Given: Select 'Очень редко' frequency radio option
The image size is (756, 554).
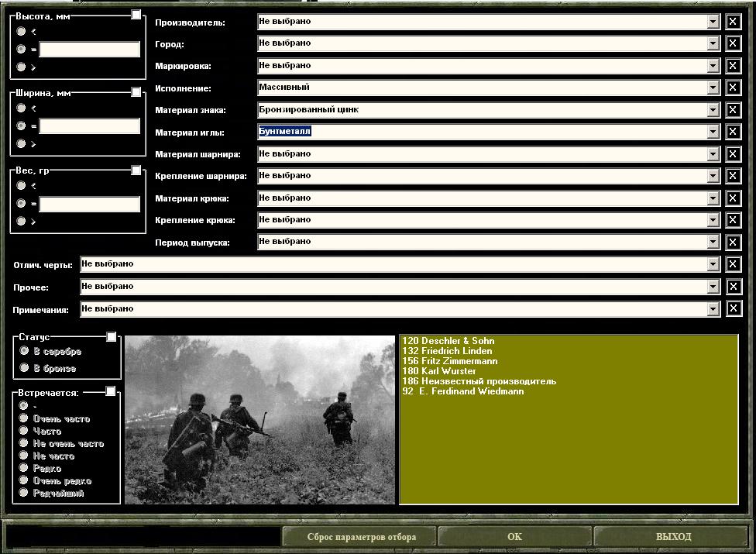Looking at the screenshot, I should pyautogui.click(x=24, y=480).
